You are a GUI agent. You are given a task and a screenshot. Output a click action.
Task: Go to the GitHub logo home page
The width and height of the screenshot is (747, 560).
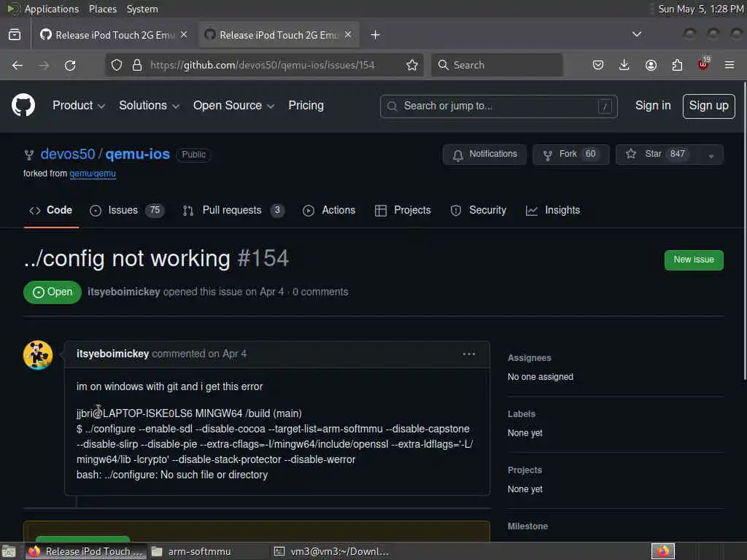pos(23,105)
